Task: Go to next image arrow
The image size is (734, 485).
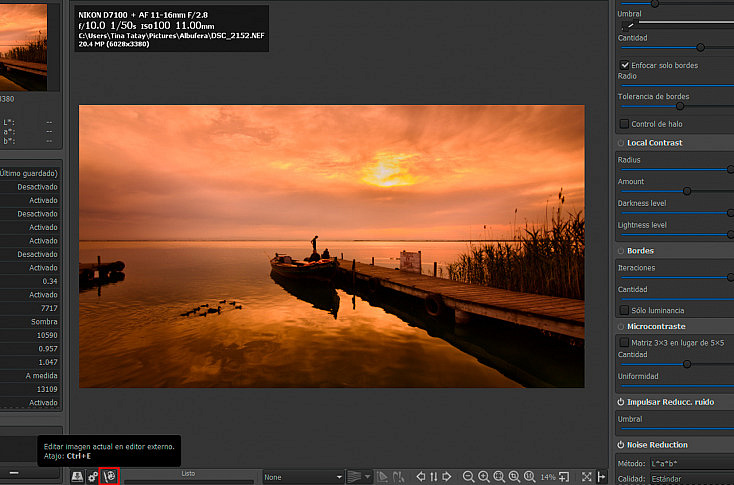Action: click(447, 477)
